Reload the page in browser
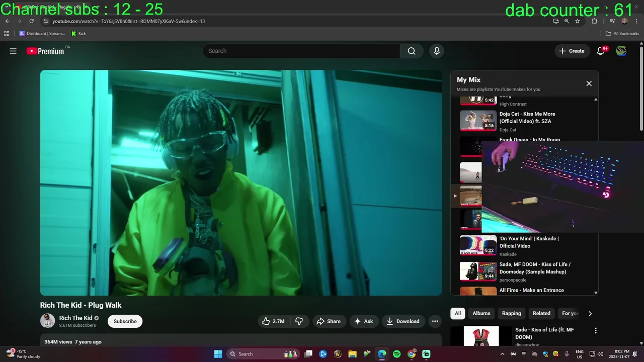The width and height of the screenshot is (644, 362). click(31, 21)
